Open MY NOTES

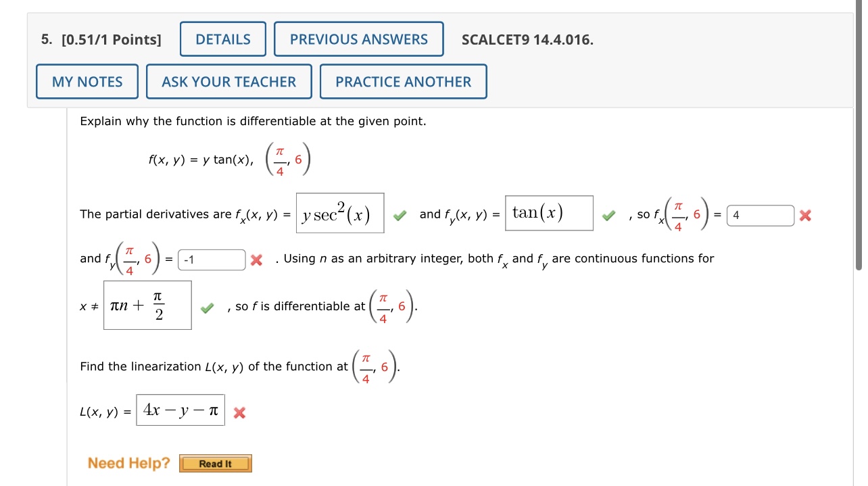(87, 81)
